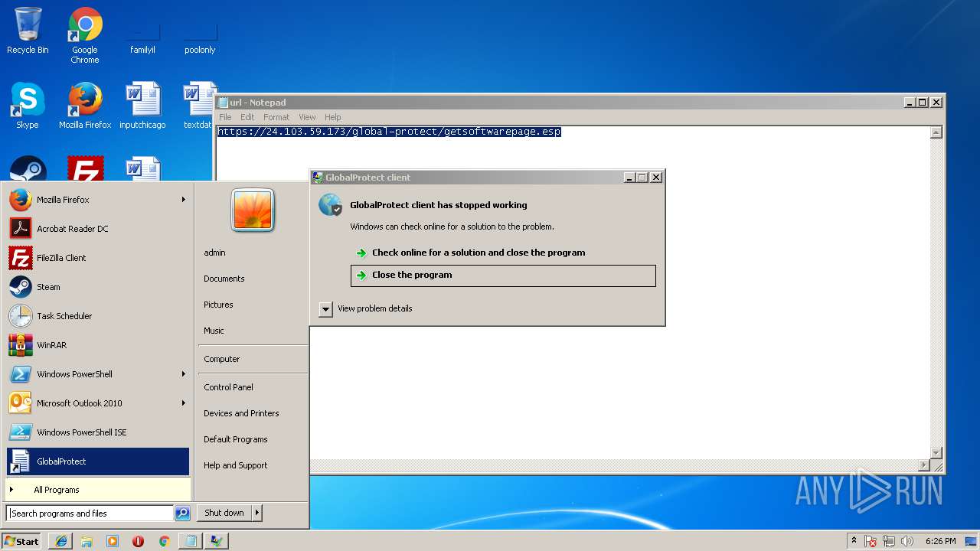Click the Opera icon on the taskbar
This screenshot has width=980, height=551.
tap(139, 541)
